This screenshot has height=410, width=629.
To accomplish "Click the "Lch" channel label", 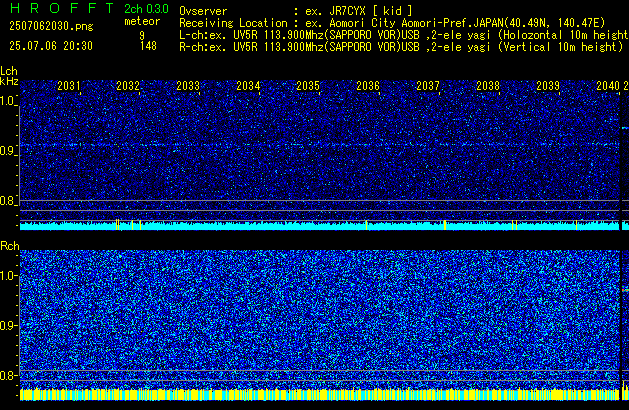I will [9, 71].
